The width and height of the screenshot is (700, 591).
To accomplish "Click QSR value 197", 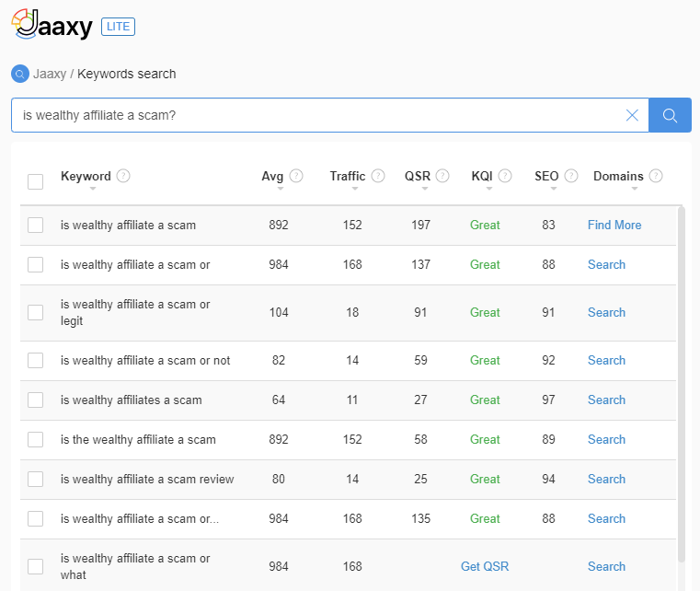I will (x=420, y=225).
